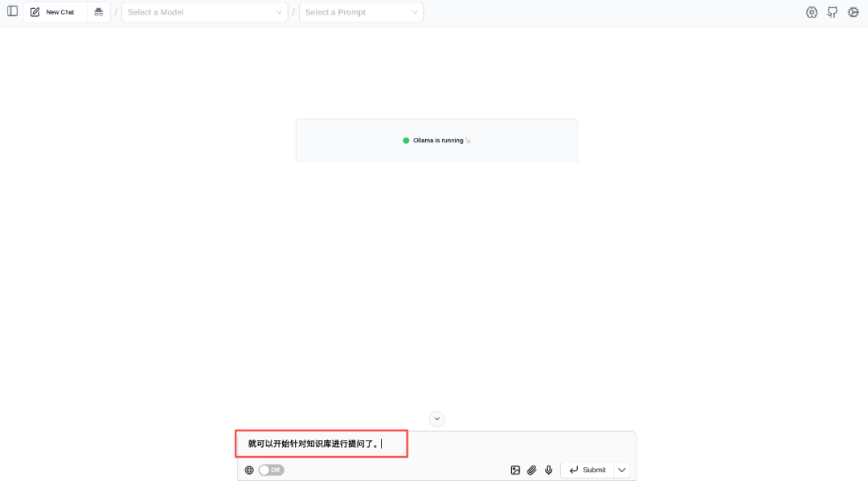Click the rightmost admin gear icon
This screenshot has width=868, height=481.
point(853,11)
